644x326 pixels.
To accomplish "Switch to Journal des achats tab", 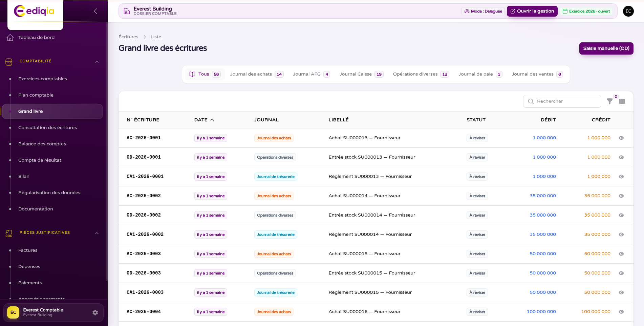I will pyautogui.click(x=257, y=74).
